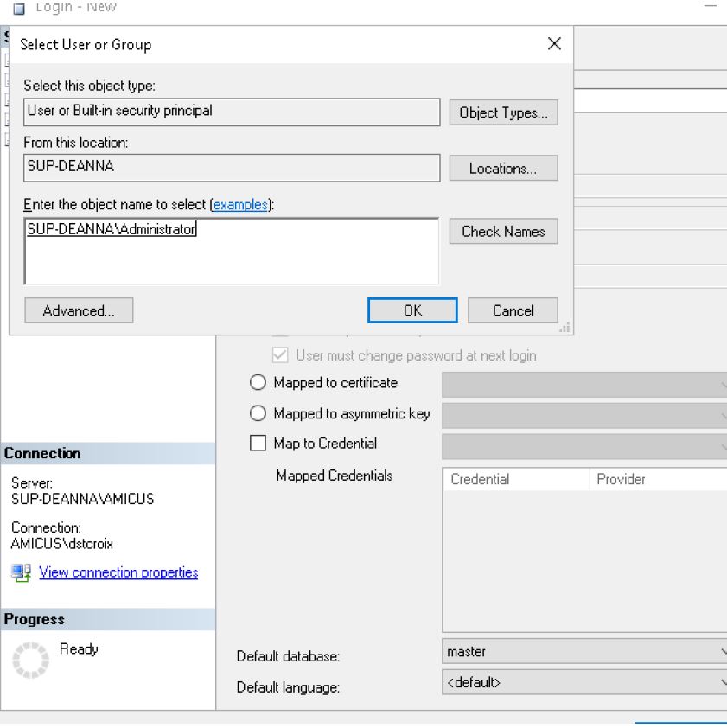Toggle User must change password at next login
727x728 pixels.
(280, 355)
